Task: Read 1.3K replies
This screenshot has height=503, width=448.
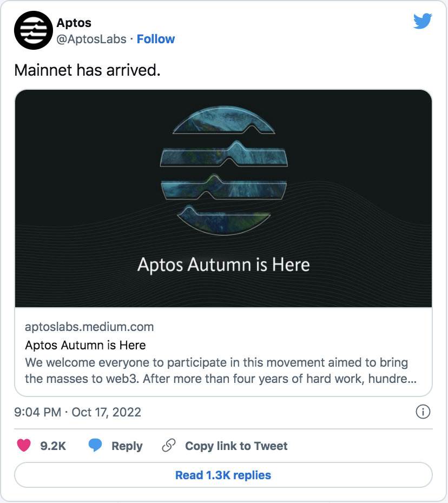Action: (x=223, y=475)
